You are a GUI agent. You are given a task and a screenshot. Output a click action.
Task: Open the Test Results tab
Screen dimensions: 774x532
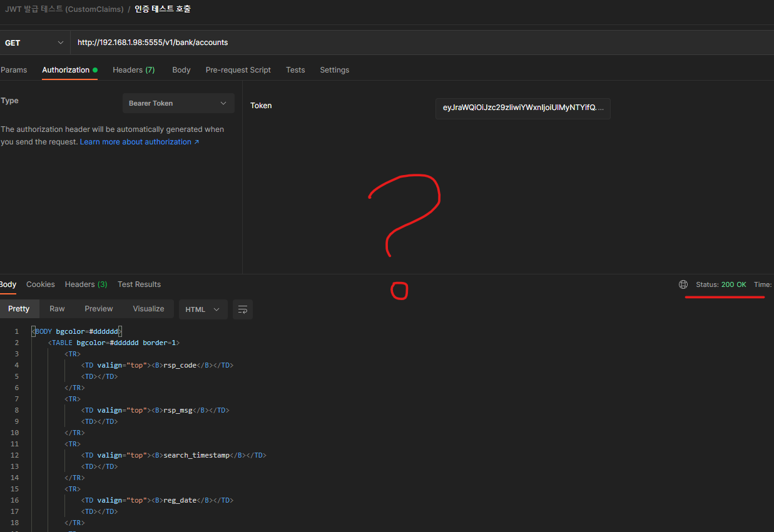[139, 284]
